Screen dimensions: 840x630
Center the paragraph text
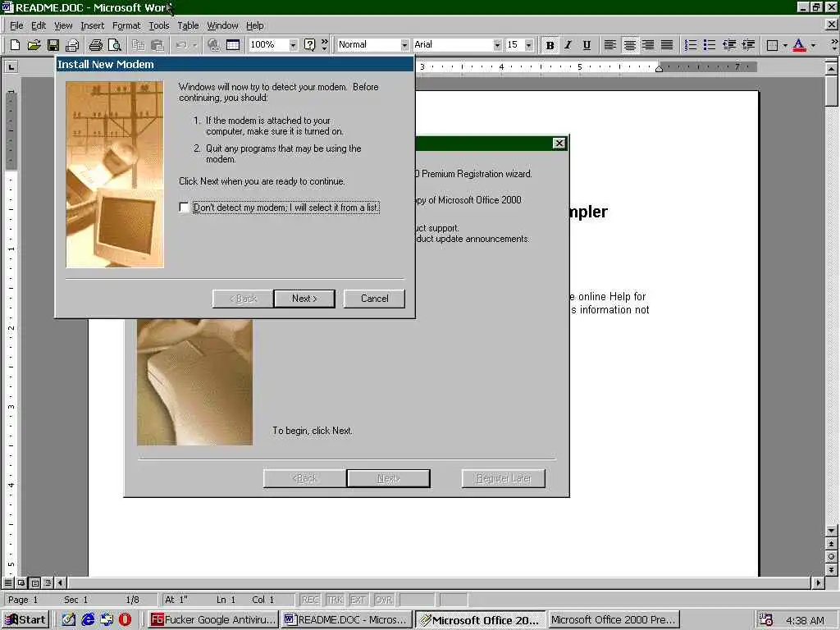click(629, 45)
